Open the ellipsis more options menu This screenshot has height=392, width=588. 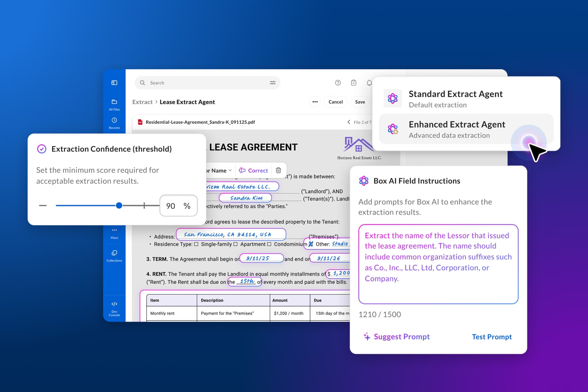(315, 102)
